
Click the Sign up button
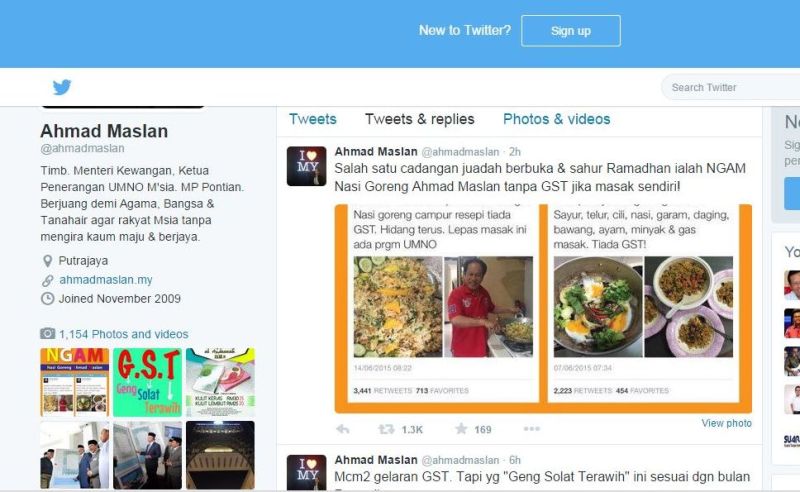[571, 31]
